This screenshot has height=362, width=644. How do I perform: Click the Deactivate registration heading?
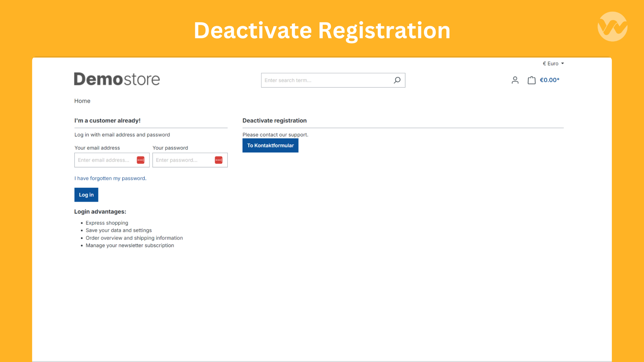(x=274, y=120)
